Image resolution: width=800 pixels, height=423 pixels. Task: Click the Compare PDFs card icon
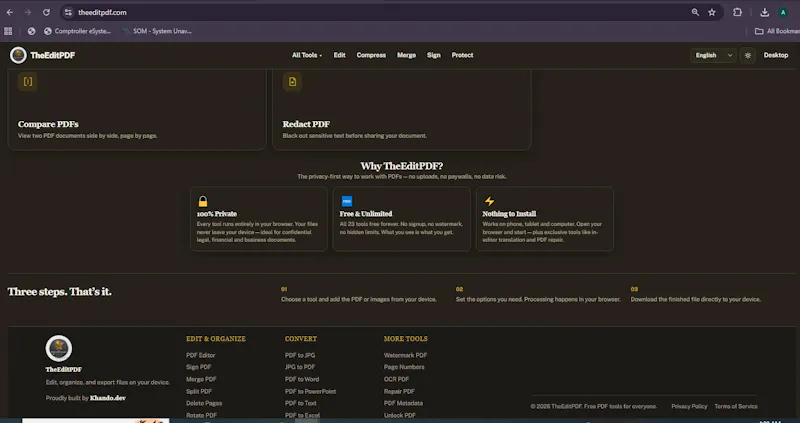(x=28, y=82)
